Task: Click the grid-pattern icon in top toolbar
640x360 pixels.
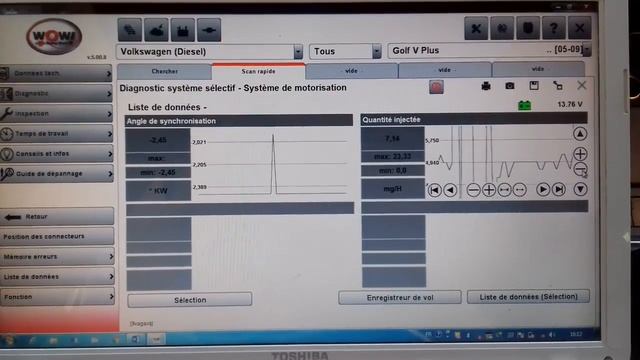Action: [130, 30]
